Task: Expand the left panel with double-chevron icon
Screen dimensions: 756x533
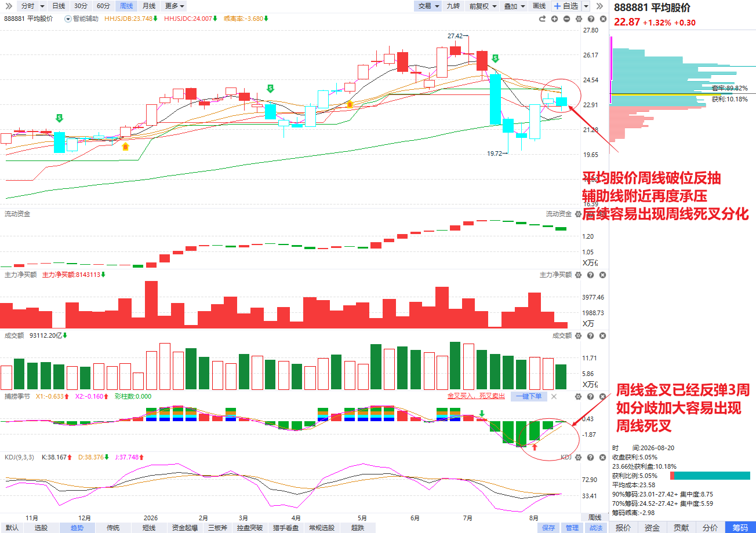Action: coord(8,6)
